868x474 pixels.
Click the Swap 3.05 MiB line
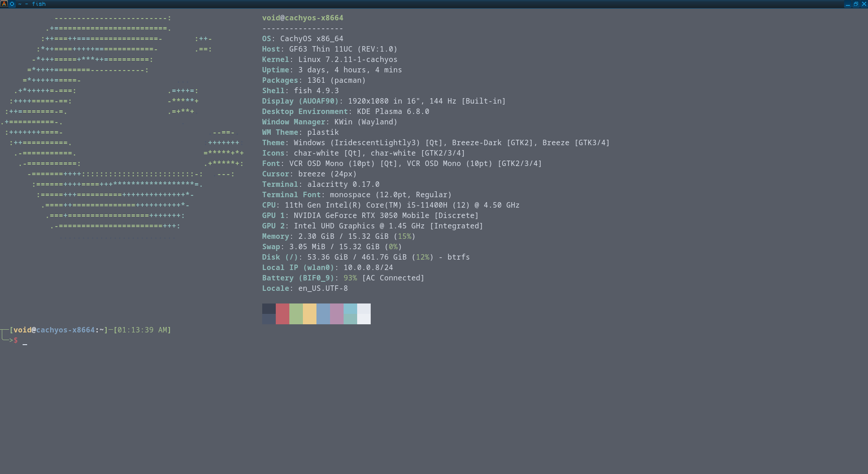pos(332,247)
